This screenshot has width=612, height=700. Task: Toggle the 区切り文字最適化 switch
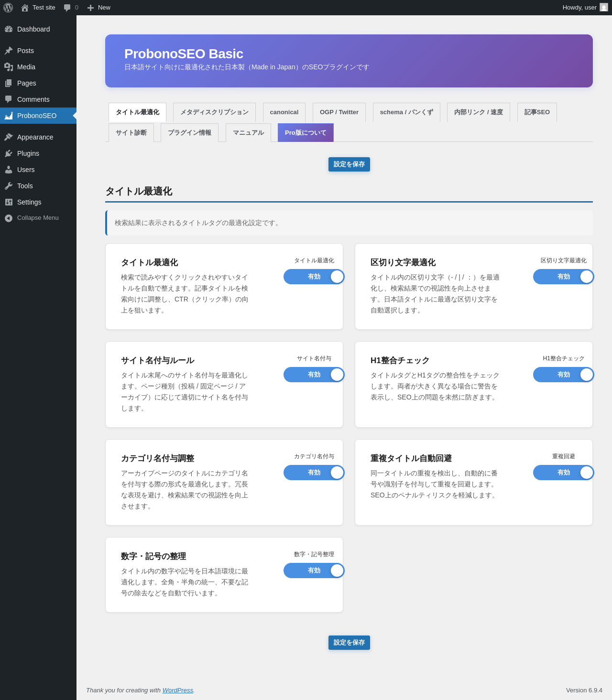564,277
